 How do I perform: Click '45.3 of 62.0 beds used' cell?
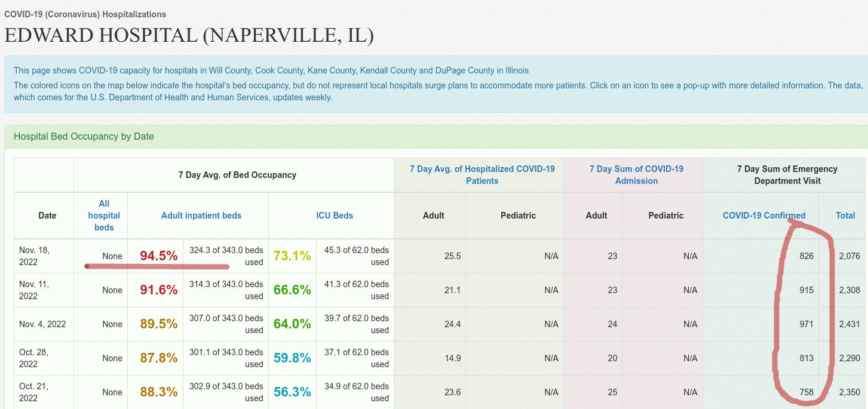(355, 256)
